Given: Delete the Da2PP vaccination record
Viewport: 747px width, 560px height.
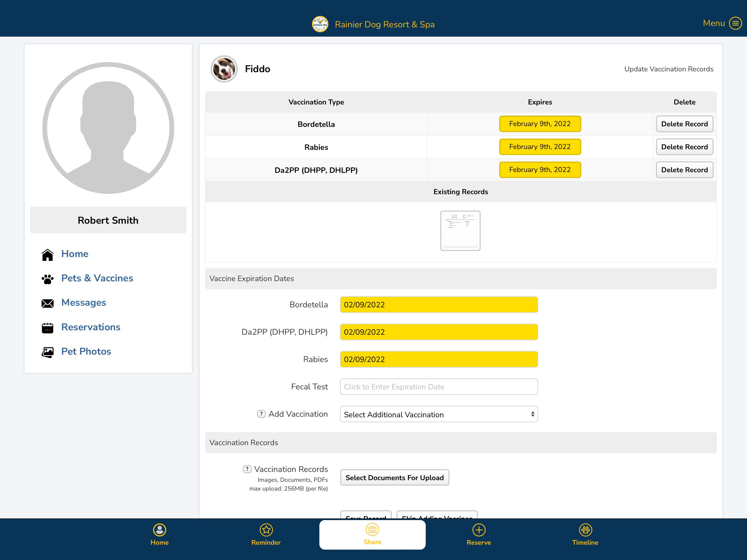Looking at the screenshot, I should [684, 170].
